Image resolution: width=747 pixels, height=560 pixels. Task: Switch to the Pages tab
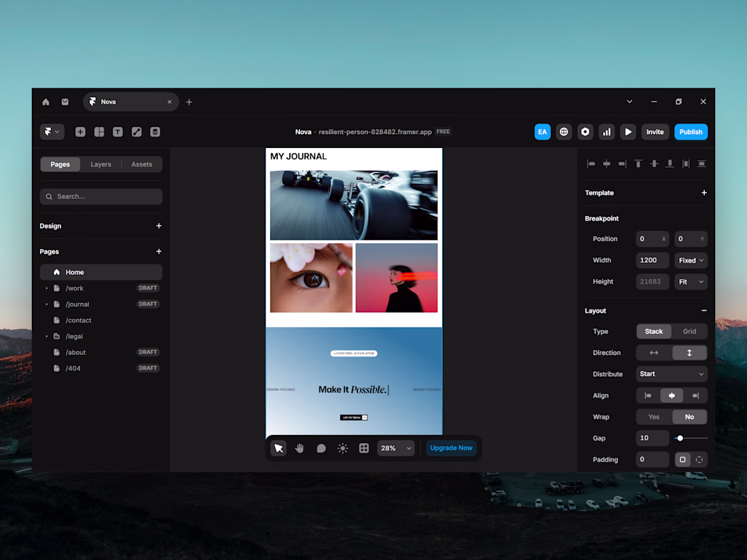60,164
